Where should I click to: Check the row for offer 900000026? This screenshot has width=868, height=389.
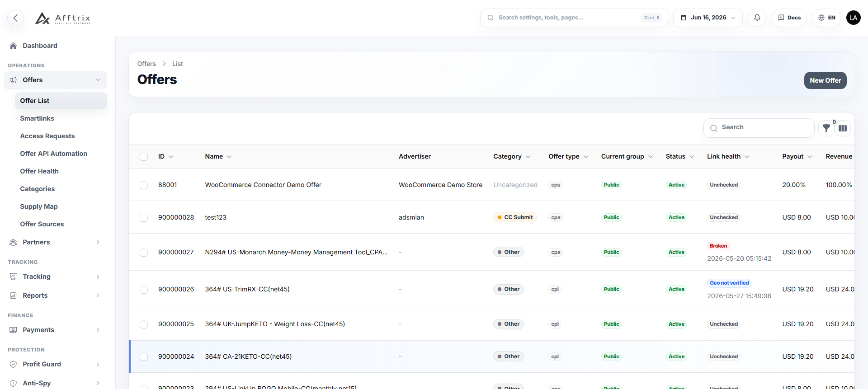click(x=144, y=290)
